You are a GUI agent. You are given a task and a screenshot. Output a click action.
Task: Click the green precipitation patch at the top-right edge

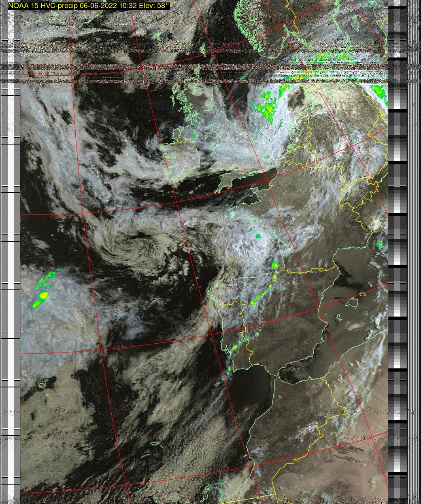click(379, 91)
